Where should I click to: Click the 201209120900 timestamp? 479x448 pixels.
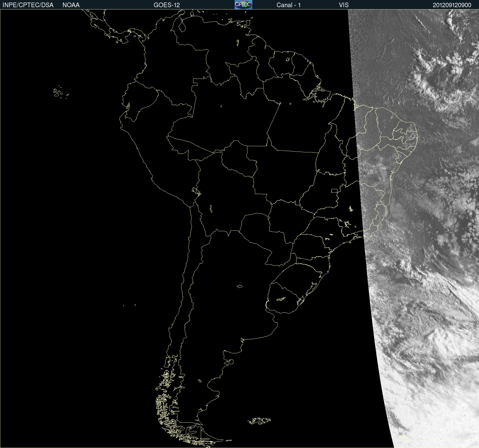pyautogui.click(x=452, y=5)
